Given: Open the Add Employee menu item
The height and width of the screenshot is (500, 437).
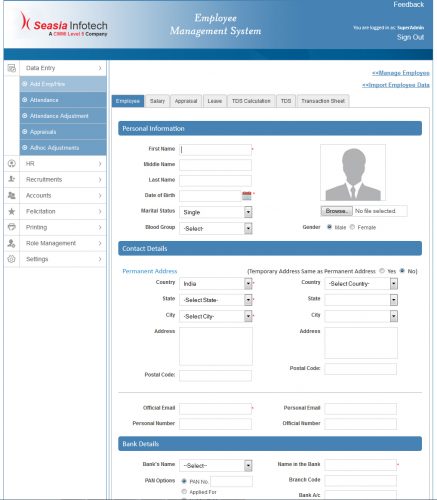Looking at the screenshot, I should click(63, 84).
